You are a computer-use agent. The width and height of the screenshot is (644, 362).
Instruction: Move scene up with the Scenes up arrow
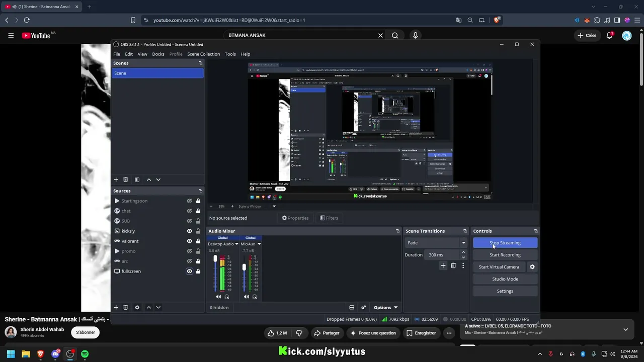(149, 179)
